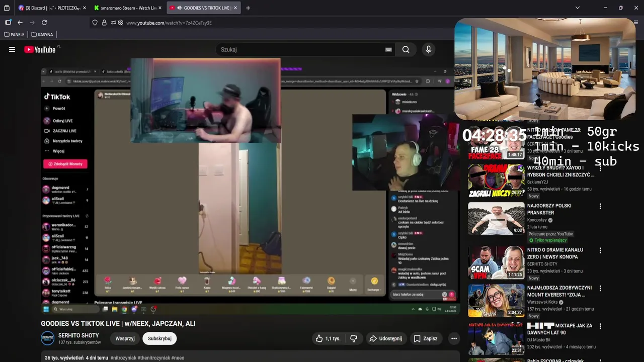Image resolution: width=644 pixels, height=362 pixels.
Task: Open site permissions icon in address bar
Action: tap(113, 23)
